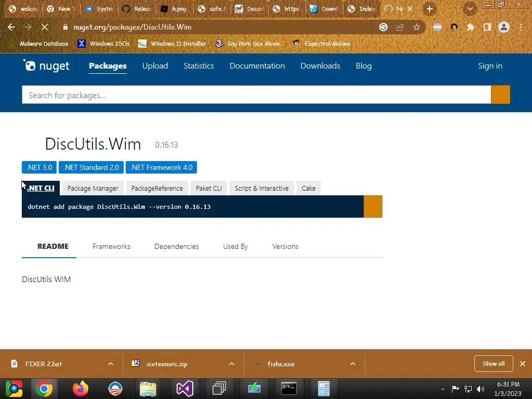Image resolution: width=532 pixels, height=399 pixels.
Task: Open the Versions tab
Action: 285,246
